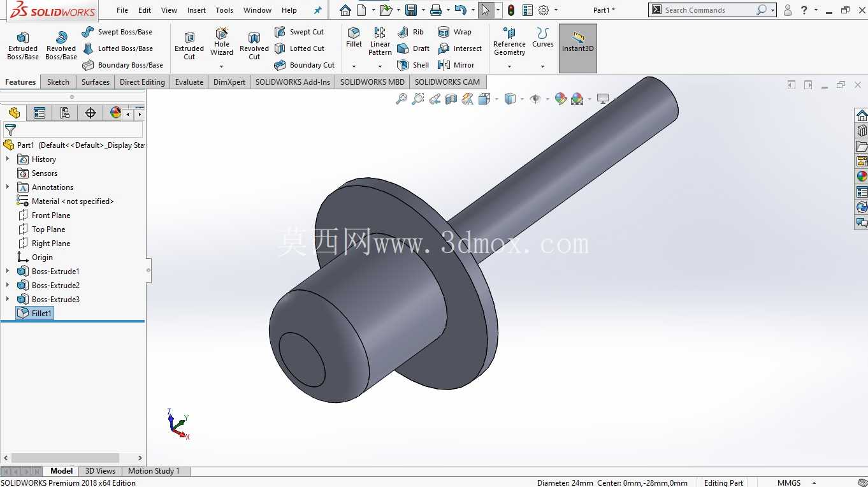Open the Curves dropdown menu
Screen dimensions: 868x487
click(543, 66)
